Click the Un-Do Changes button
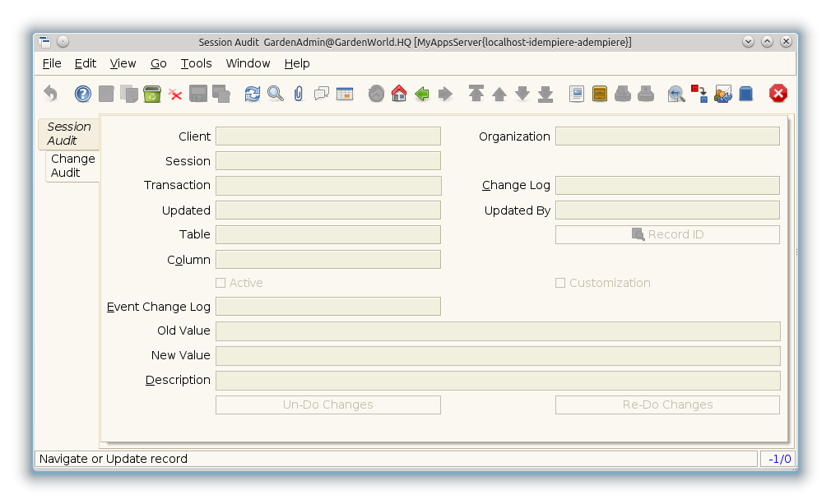The width and height of the screenshot is (831, 504). (x=327, y=405)
